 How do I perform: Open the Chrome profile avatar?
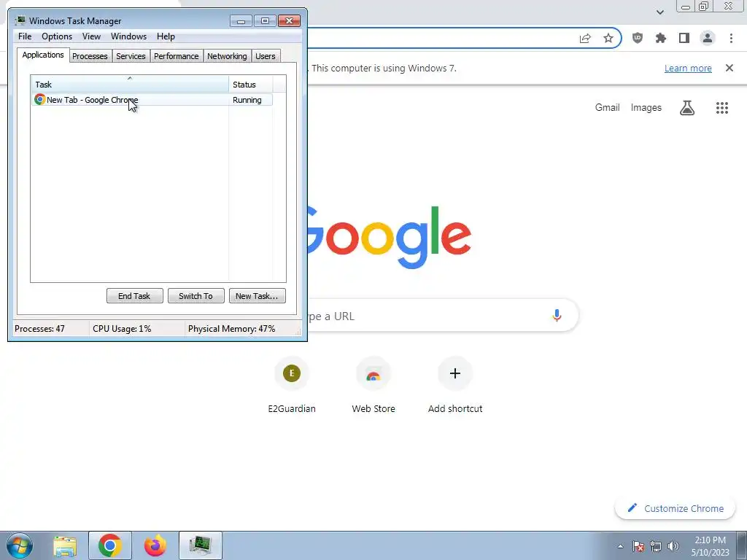pyautogui.click(x=707, y=38)
